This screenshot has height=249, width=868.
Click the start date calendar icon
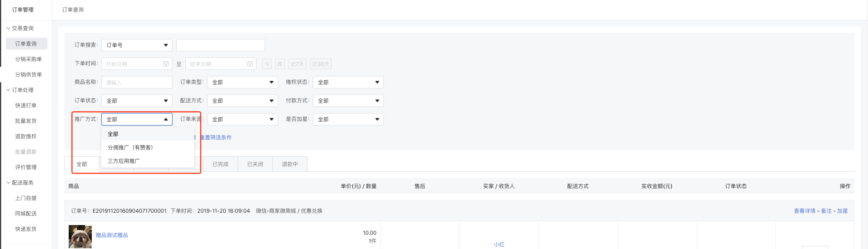coord(166,64)
